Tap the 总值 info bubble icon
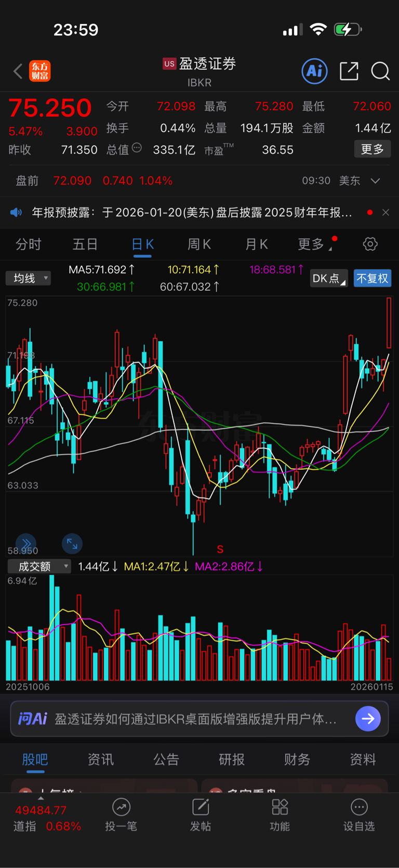Image resolution: width=399 pixels, height=868 pixels. [137, 148]
